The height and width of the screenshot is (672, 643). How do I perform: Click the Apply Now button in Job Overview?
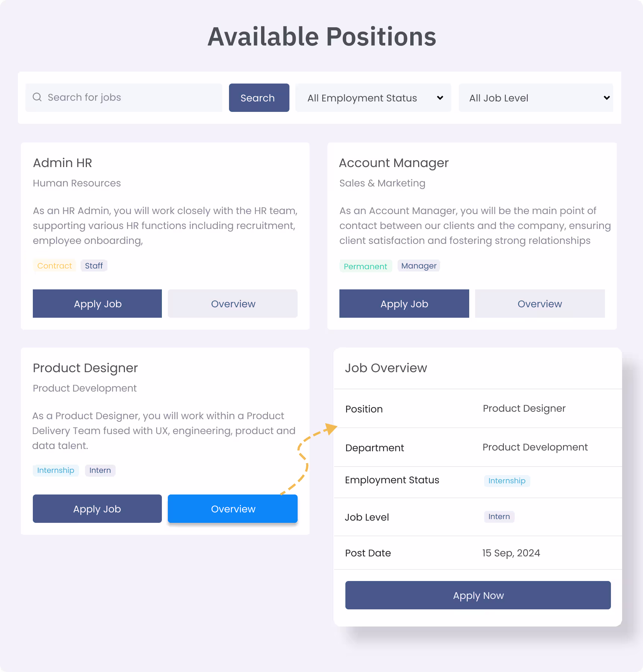[478, 595]
